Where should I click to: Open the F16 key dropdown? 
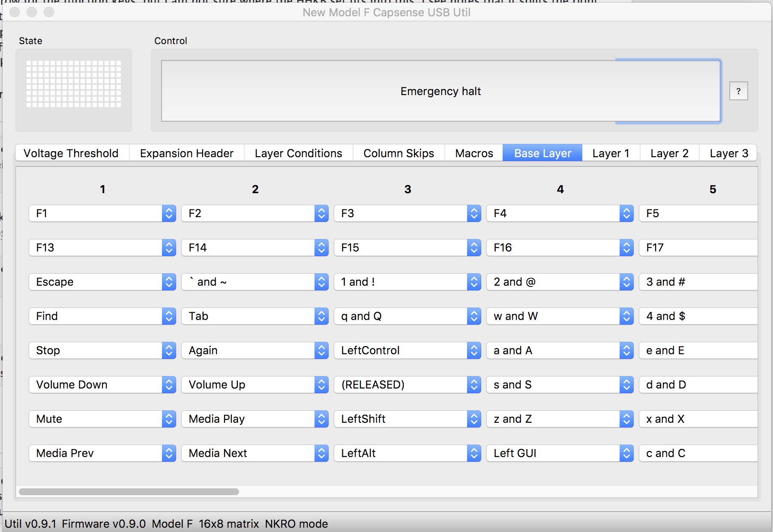click(560, 248)
